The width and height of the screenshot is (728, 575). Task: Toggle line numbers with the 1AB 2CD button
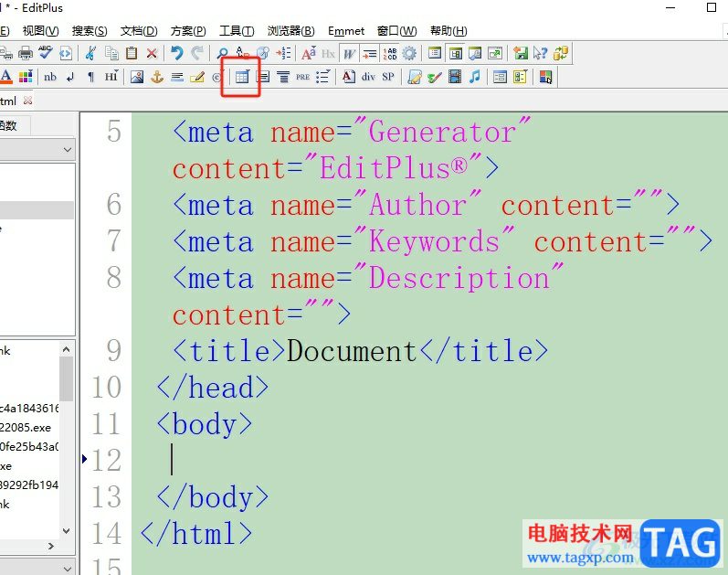(389, 53)
